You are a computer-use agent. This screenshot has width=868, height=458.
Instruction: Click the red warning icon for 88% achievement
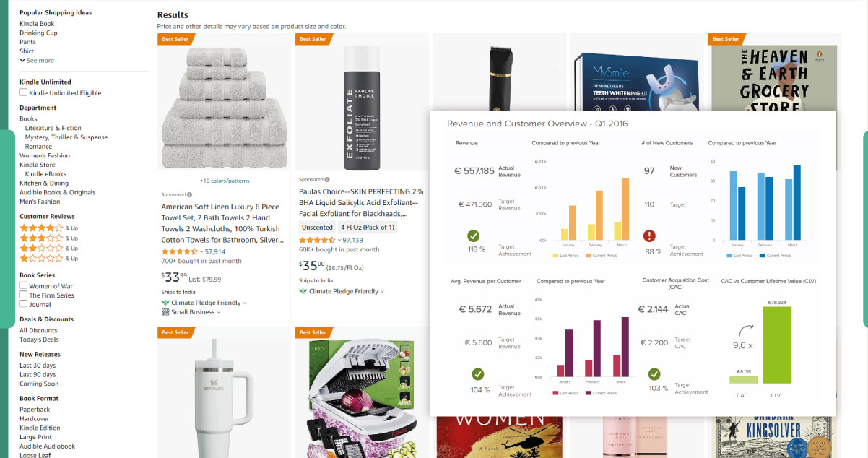pyautogui.click(x=650, y=236)
